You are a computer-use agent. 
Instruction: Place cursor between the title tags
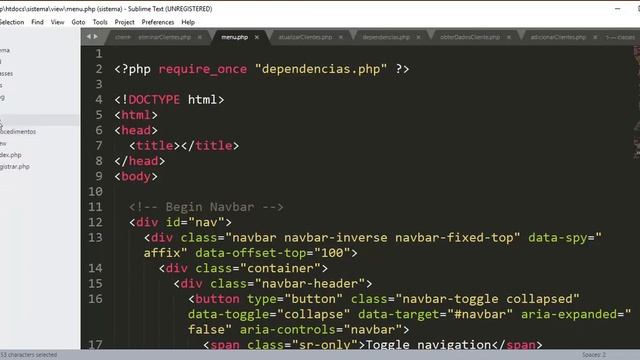[x=180, y=146]
